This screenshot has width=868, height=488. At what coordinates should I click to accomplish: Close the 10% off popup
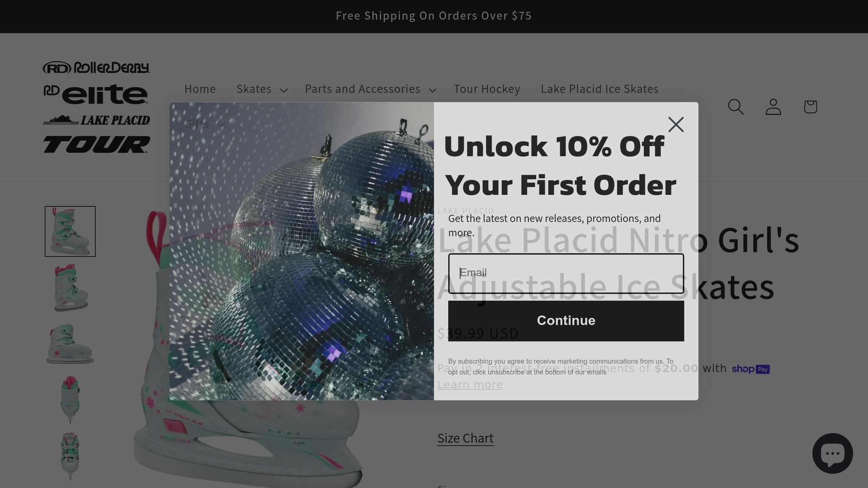pyautogui.click(x=676, y=125)
